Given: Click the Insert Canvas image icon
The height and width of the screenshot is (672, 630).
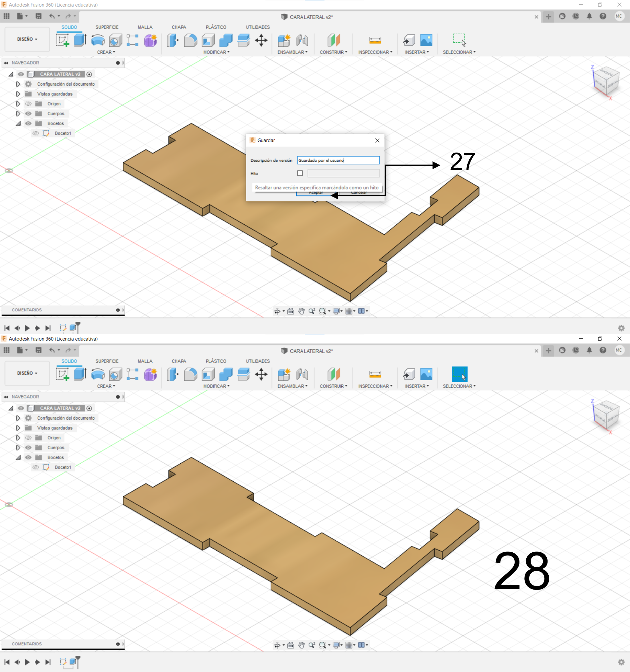Looking at the screenshot, I should (426, 40).
